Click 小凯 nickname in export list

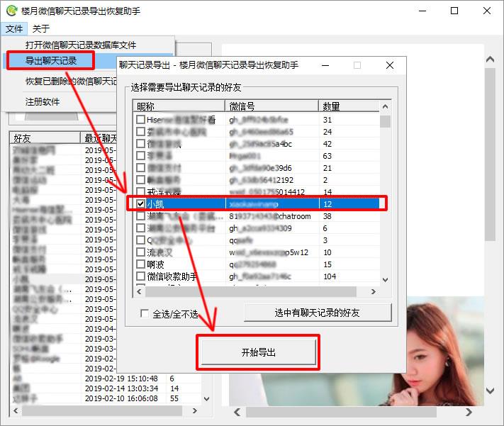point(155,204)
